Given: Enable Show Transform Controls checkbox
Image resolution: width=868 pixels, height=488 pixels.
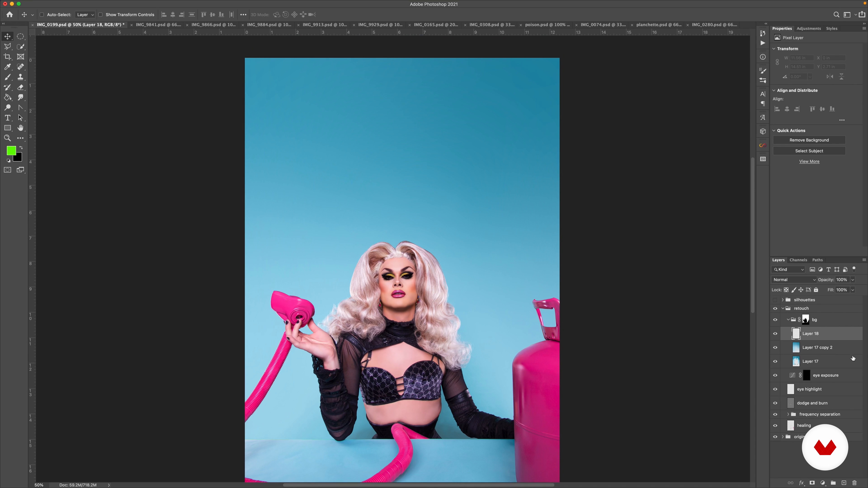Looking at the screenshot, I should pos(100,15).
